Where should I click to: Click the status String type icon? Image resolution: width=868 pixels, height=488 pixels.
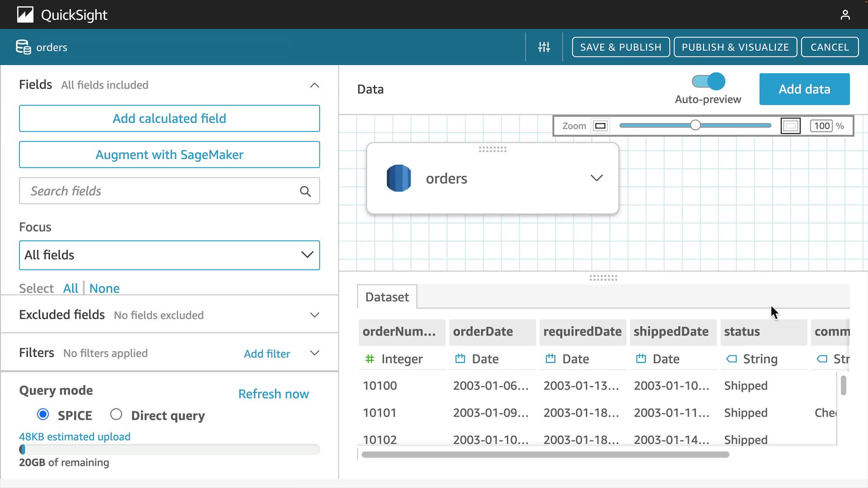coord(731,359)
